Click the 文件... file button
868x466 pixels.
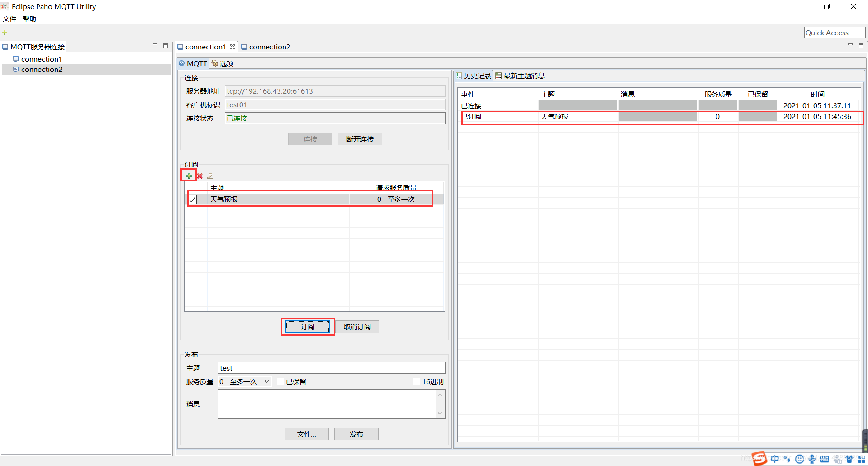click(x=307, y=434)
